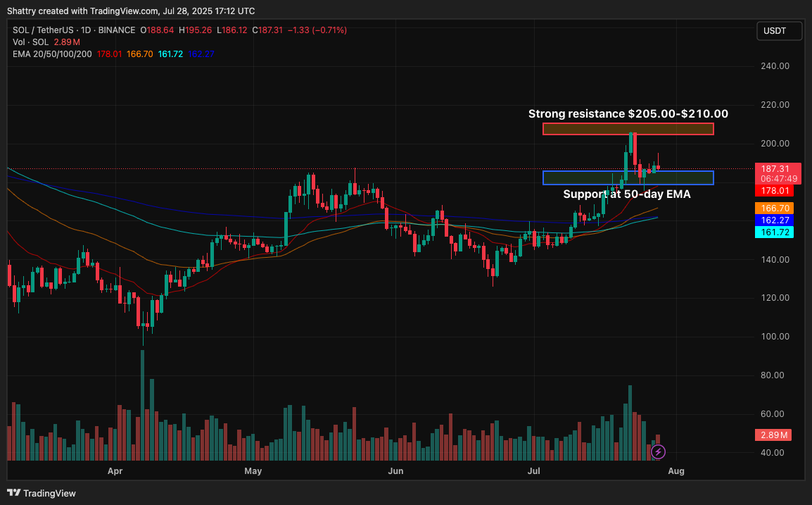Click the purple lightning bolt trading icon
This screenshot has height=505, width=812.
(658, 452)
